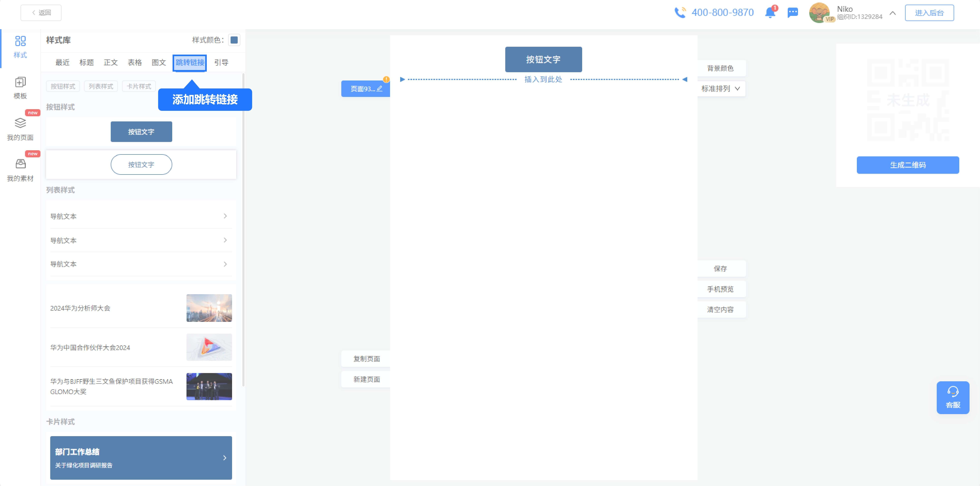
Task: Open 我的页面 layers icon
Action: coord(20,123)
